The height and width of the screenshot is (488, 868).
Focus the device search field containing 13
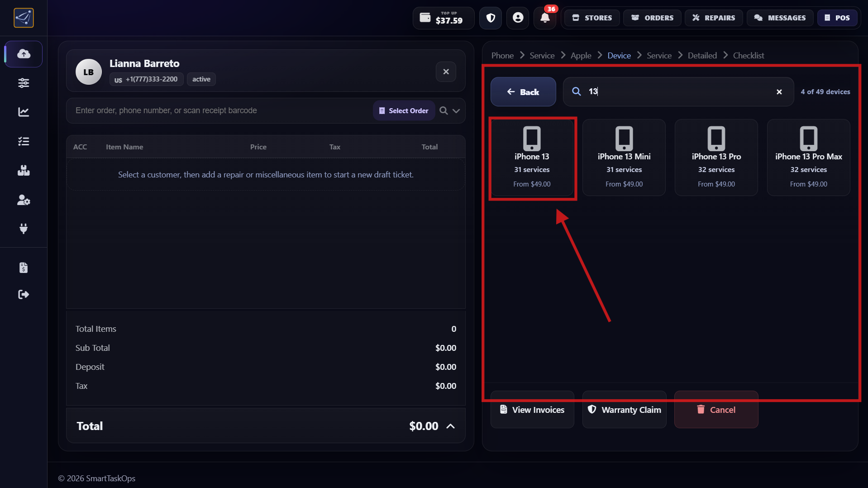click(x=678, y=91)
